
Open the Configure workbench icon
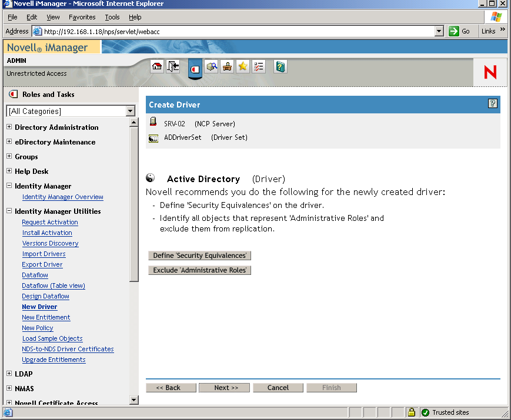click(x=227, y=66)
